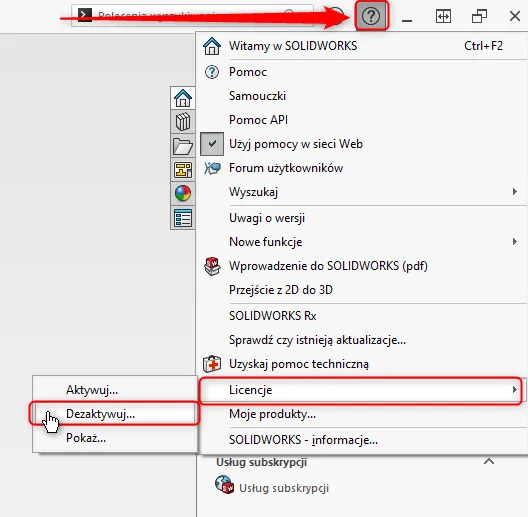The image size is (528, 517).
Task: Open the File Explorer folder task pane tab
Action: (183, 146)
